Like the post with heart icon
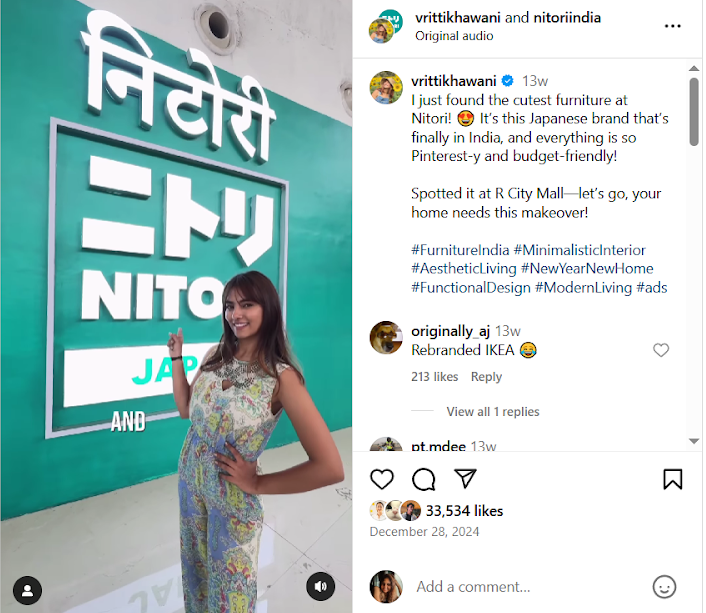 coord(381,479)
